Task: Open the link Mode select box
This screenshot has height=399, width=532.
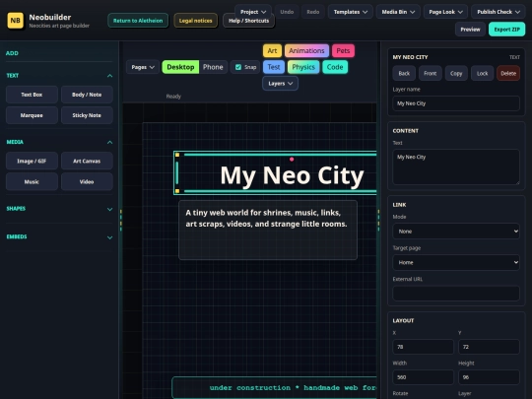Action: pos(456,232)
